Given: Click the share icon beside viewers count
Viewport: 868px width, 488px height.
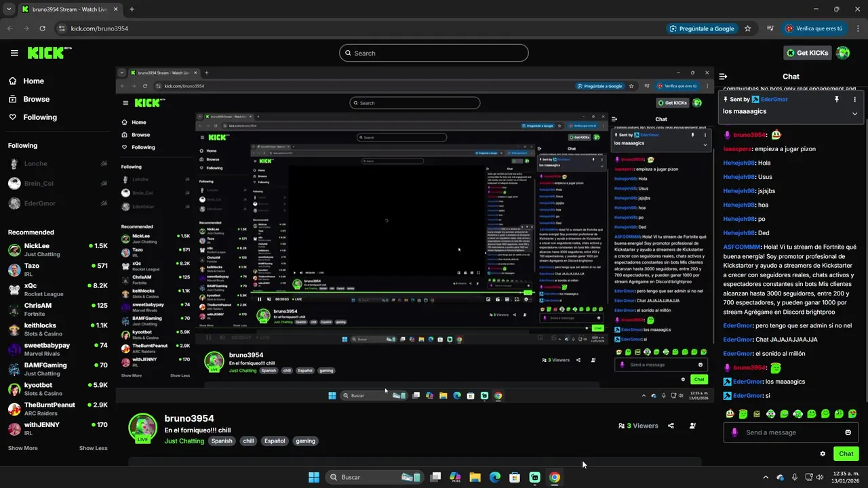Looking at the screenshot, I should pos(671,426).
